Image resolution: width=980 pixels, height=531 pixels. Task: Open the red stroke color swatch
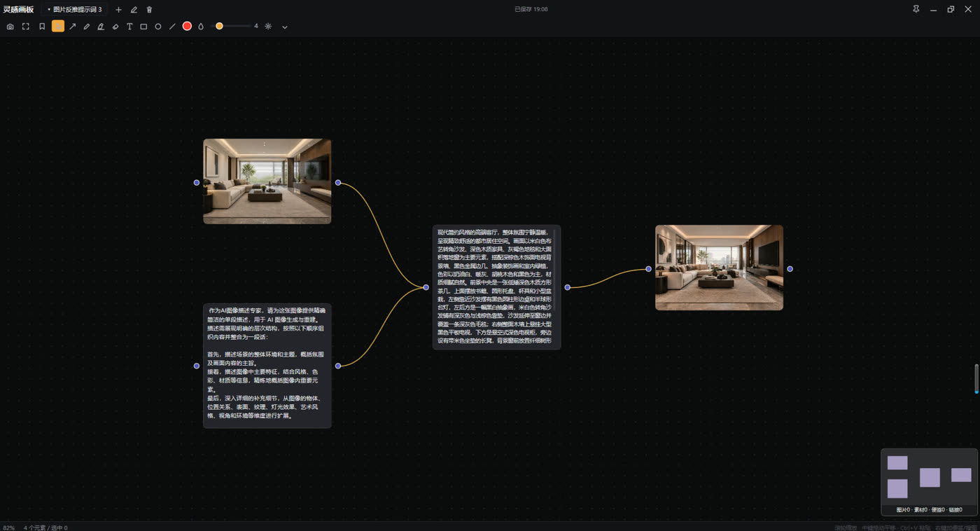[187, 26]
